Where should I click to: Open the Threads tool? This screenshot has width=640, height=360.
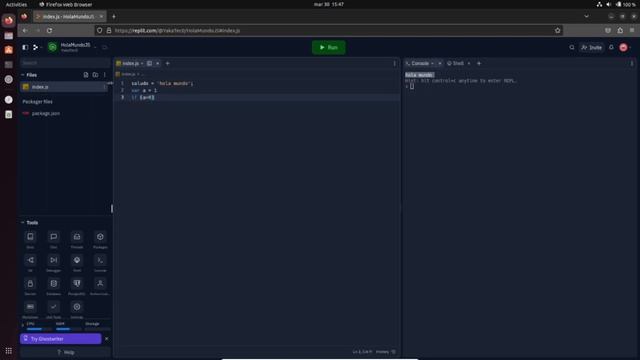(77, 240)
